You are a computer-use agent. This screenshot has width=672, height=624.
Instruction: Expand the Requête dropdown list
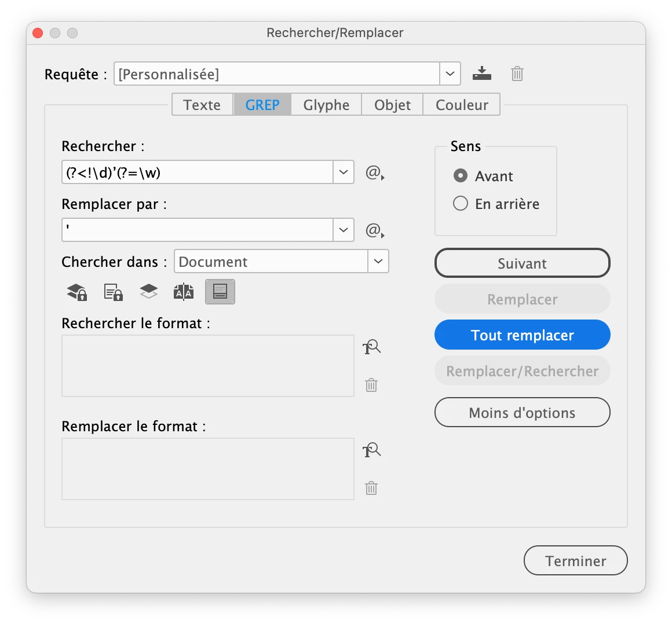[x=450, y=74]
